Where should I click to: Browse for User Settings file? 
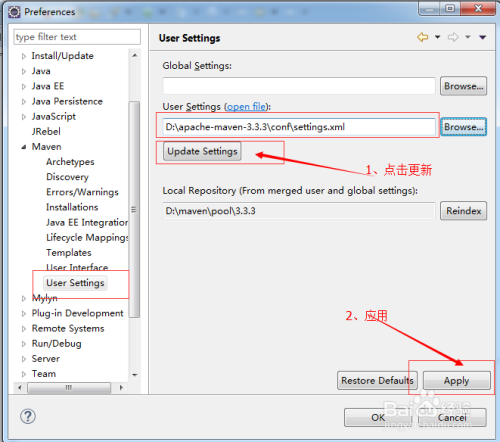coord(463,127)
